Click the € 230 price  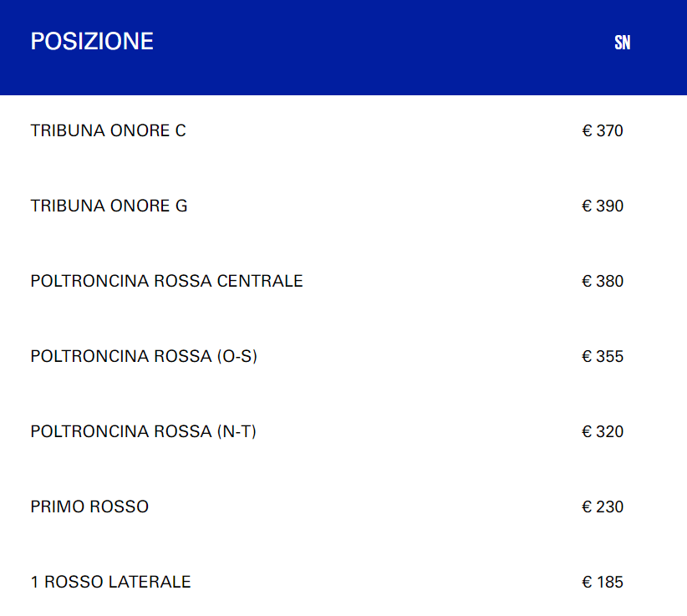603,507
